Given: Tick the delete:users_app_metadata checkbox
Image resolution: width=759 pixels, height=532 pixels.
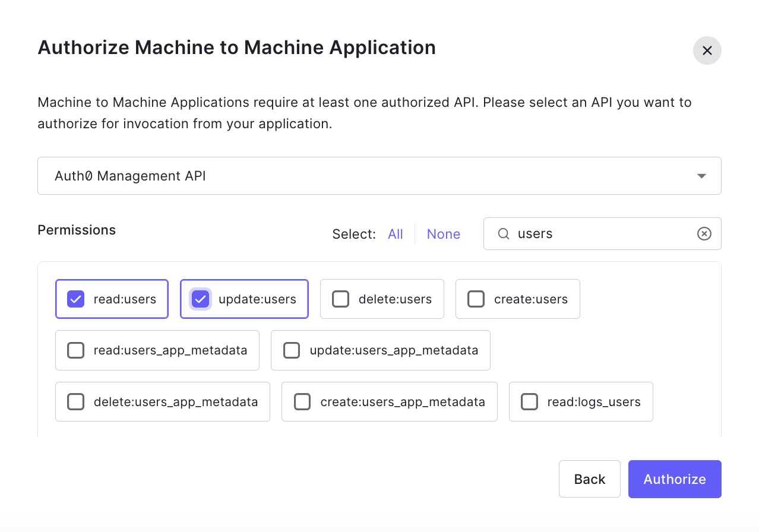Looking at the screenshot, I should coord(76,402).
